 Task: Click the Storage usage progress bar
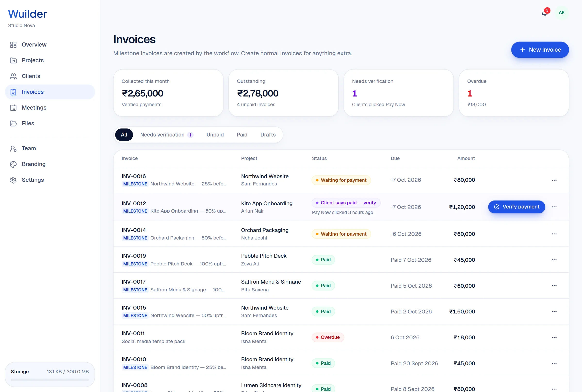click(x=50, y=380)
